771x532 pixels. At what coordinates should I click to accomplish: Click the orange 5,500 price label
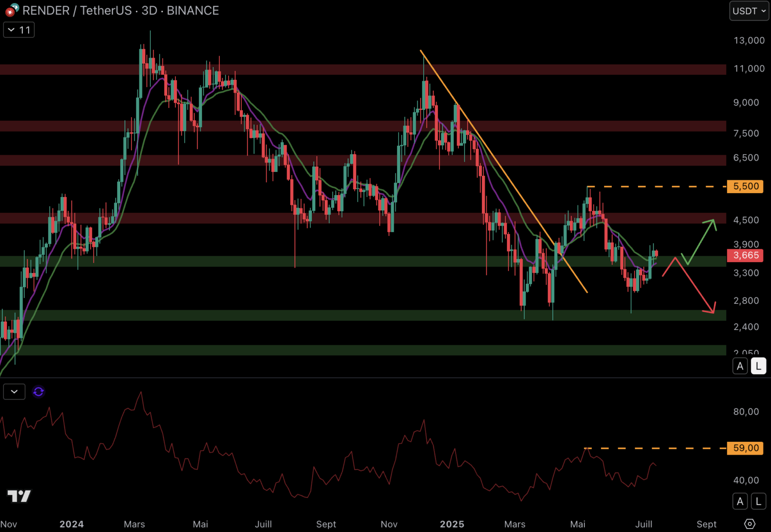pyautogui.click(x=745, y=186)
